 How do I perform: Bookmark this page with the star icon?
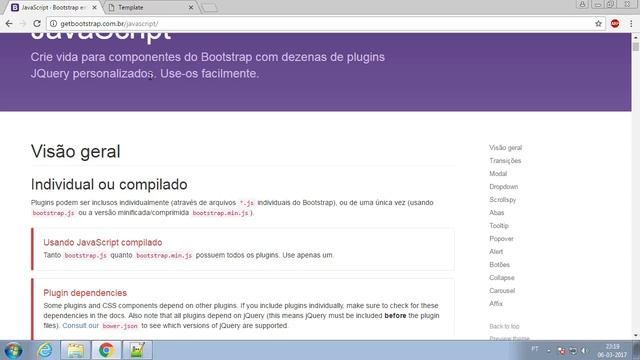pyautogui.click(x=598, y=24)
